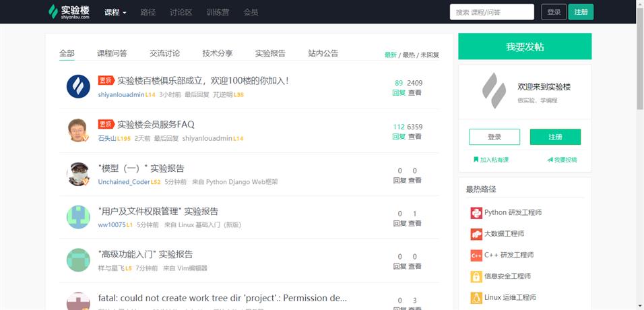Open course link Linux 基础入门（新版）
Image resolution: width=644 pixels, height=310 pixels.
point(210,225)
